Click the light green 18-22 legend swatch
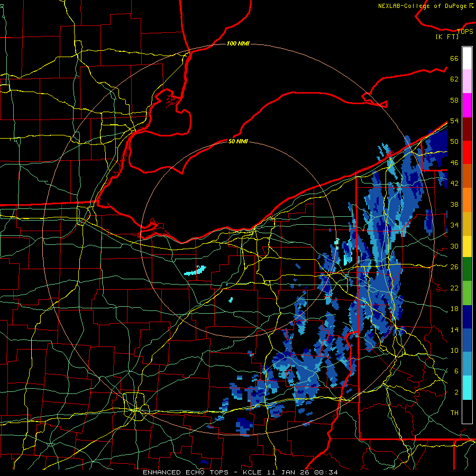This screenshot has height=476, width=476. (x=467, y=293)
